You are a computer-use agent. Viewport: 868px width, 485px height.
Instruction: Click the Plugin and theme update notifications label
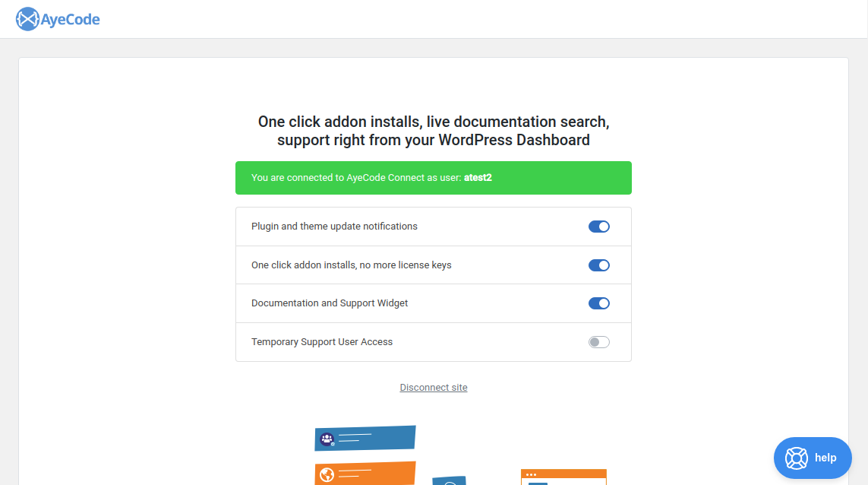click(334, 227)
